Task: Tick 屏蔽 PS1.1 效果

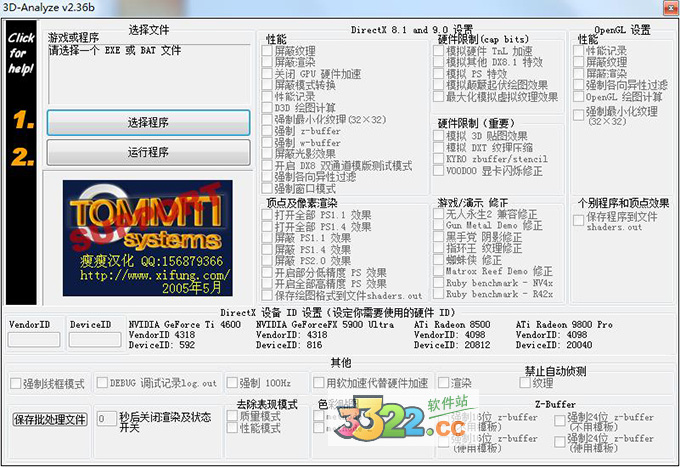Action: [267, 238]
